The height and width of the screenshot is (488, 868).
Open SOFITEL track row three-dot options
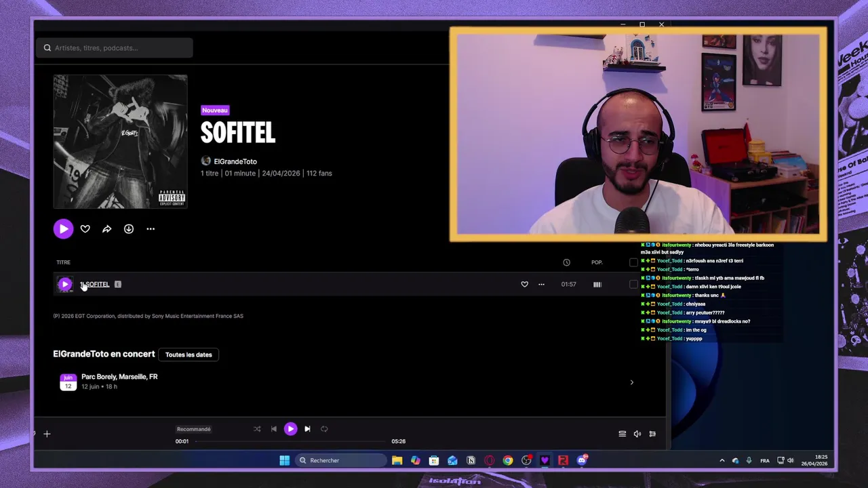tap(541, 285)
